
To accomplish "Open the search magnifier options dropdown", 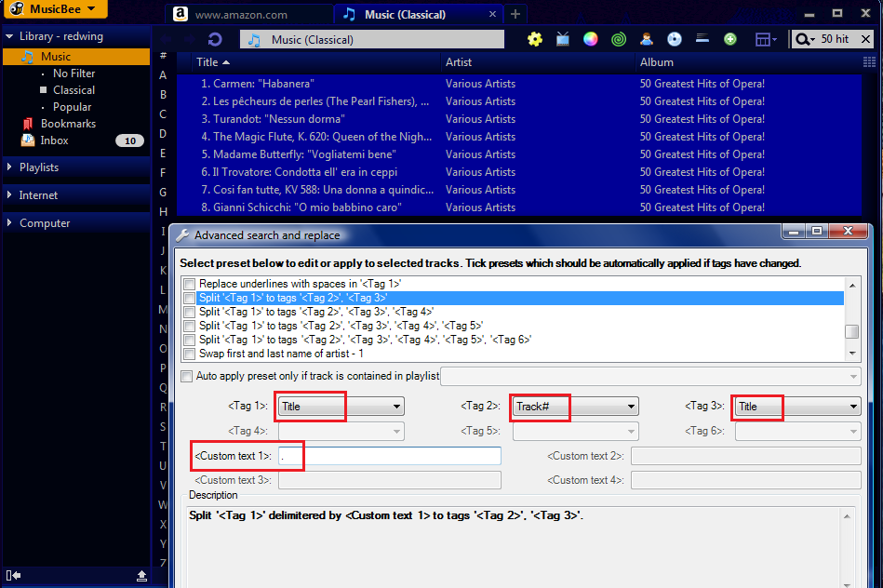I will click(x=804, y=39).
